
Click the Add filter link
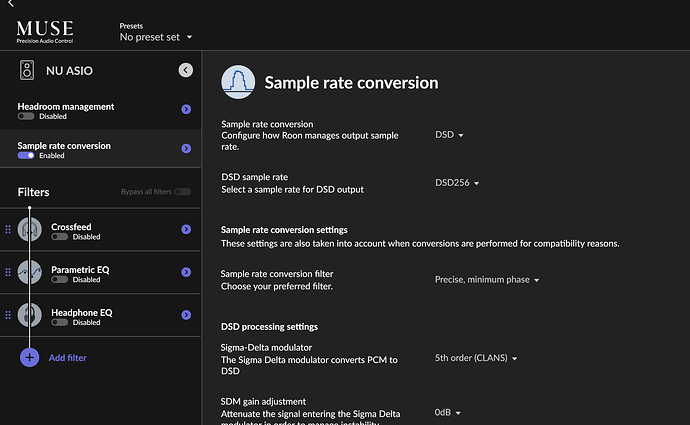tap(68, 358)
